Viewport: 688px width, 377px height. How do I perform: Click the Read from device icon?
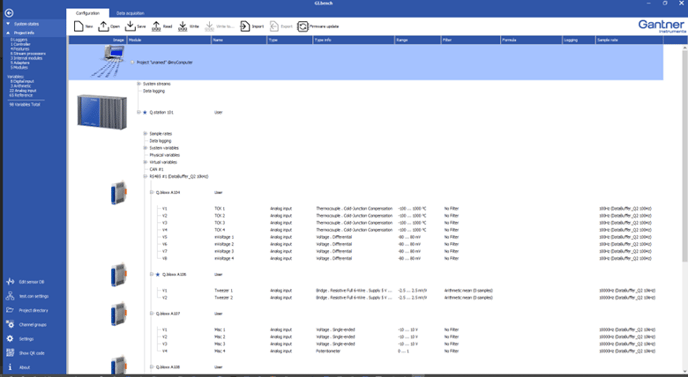(156, 26)
